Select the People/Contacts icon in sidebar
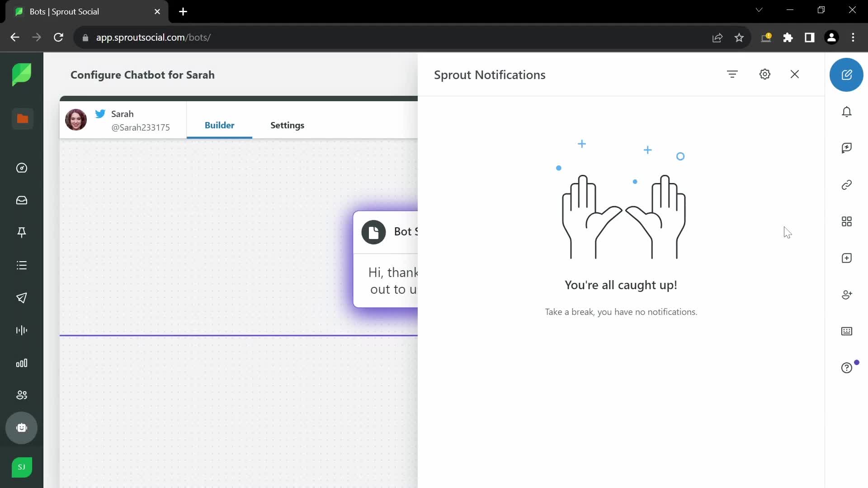This screenshot has height=488, width=868. (x=22, y=395)
